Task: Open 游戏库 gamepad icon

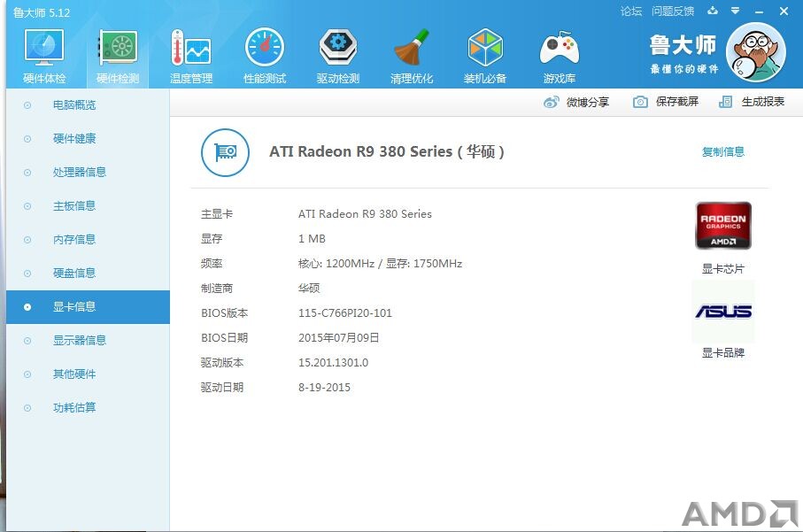Action: tap(560, 48)
